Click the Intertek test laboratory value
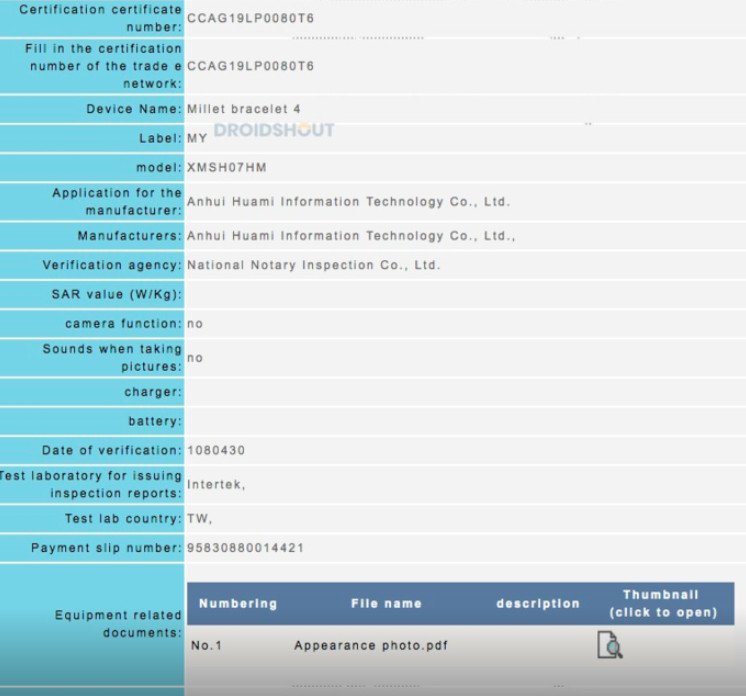 click(216, 484)
